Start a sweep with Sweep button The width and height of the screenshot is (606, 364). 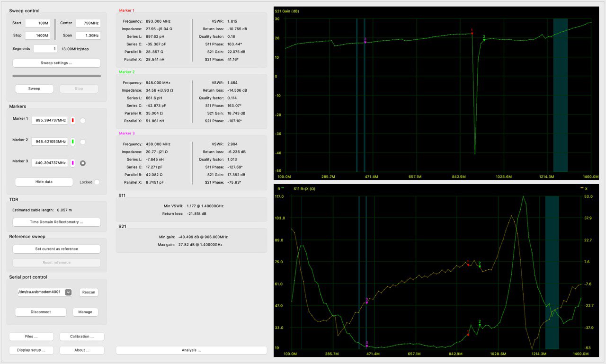pyautogui.click(x=34, y=89)
